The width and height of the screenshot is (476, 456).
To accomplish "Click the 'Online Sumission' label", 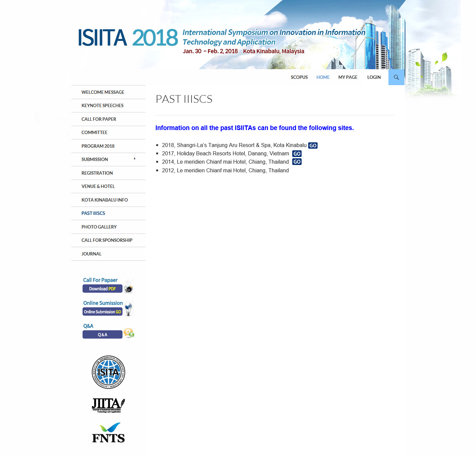I will (x=103, y=303).
